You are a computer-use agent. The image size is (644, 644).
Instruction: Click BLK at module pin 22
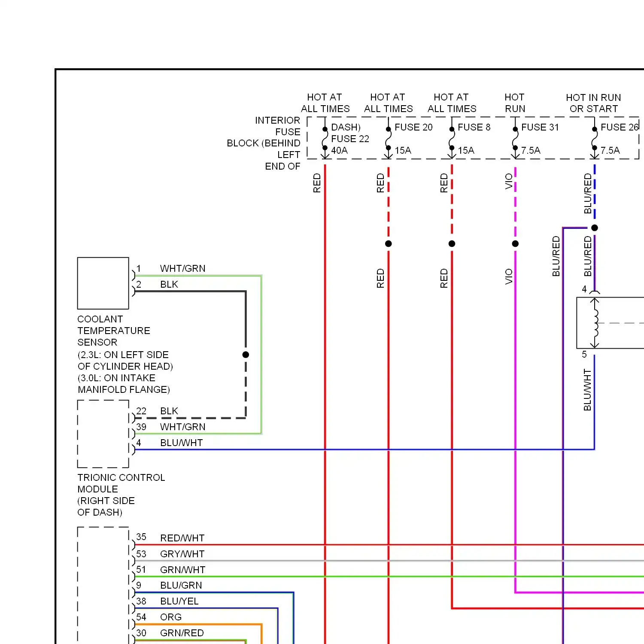[169, 411]
